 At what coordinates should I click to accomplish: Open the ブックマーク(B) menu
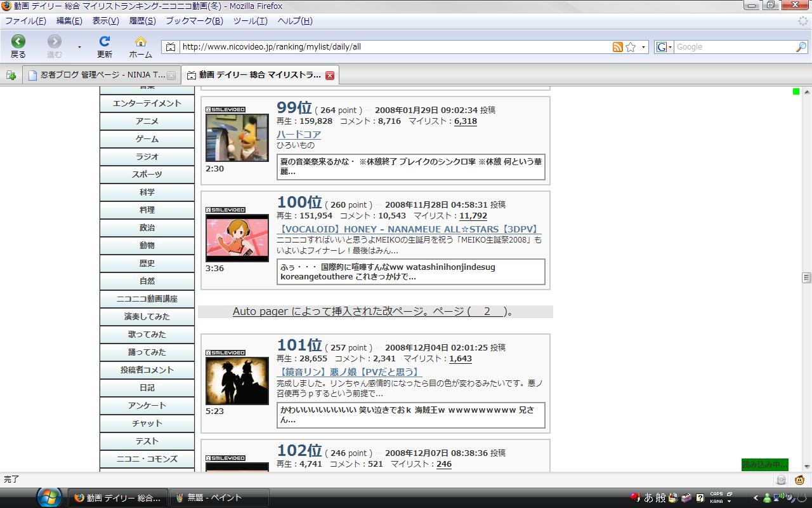click(x=194, y=21)
